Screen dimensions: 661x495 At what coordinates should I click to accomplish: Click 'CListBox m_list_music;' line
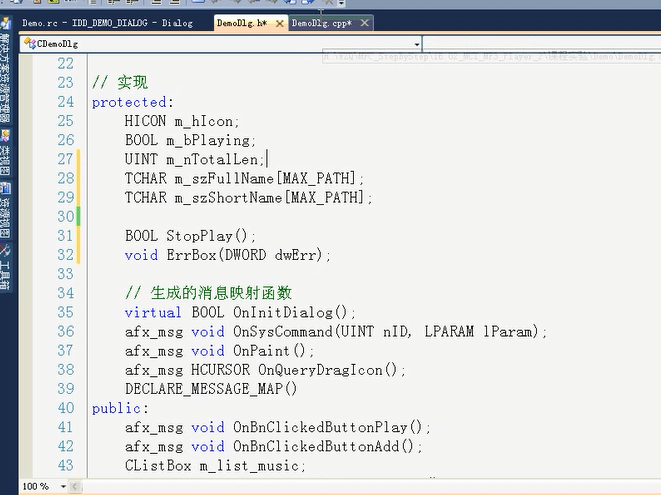[x=215, y=465]
